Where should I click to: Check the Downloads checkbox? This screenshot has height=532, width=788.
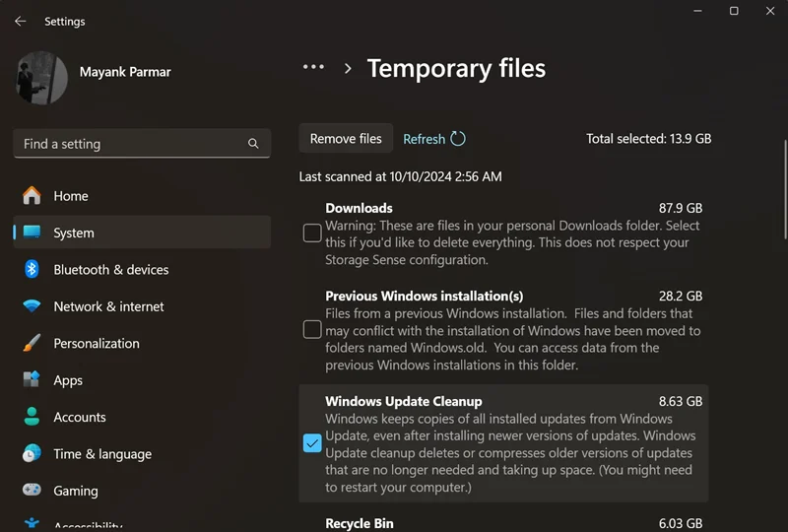(x=312, y=233)
